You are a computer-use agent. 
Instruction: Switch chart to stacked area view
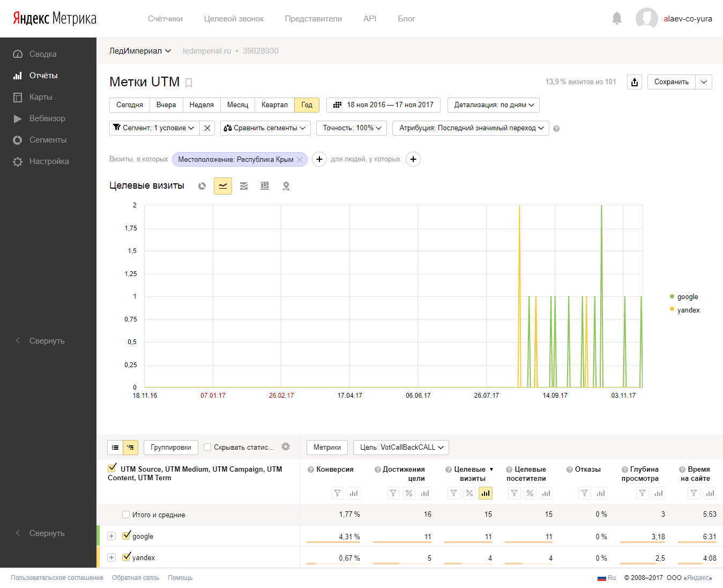pos(244,186)
